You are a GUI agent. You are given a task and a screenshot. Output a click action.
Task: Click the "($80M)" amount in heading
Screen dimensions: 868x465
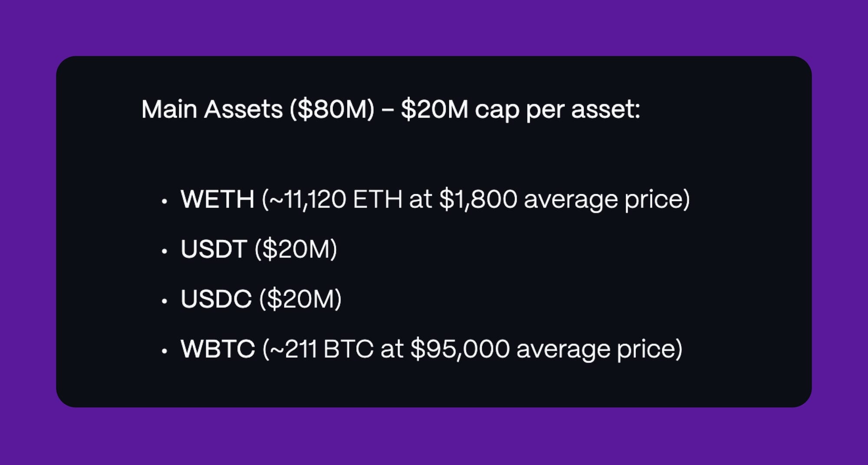(x=332, y=109)
